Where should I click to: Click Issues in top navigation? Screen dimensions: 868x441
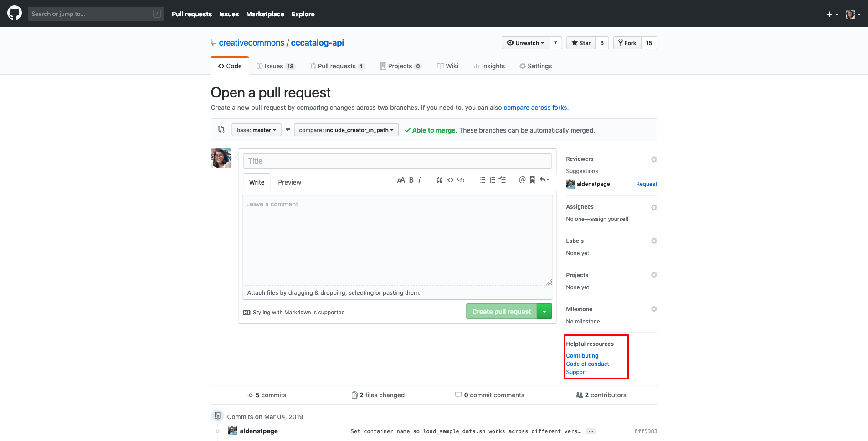[x=229, y=14]
